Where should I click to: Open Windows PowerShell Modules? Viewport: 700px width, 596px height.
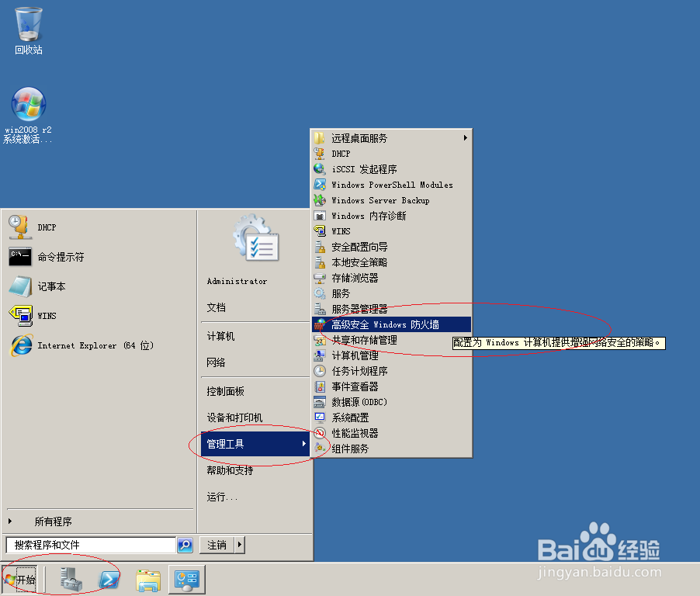pos(391,185)
